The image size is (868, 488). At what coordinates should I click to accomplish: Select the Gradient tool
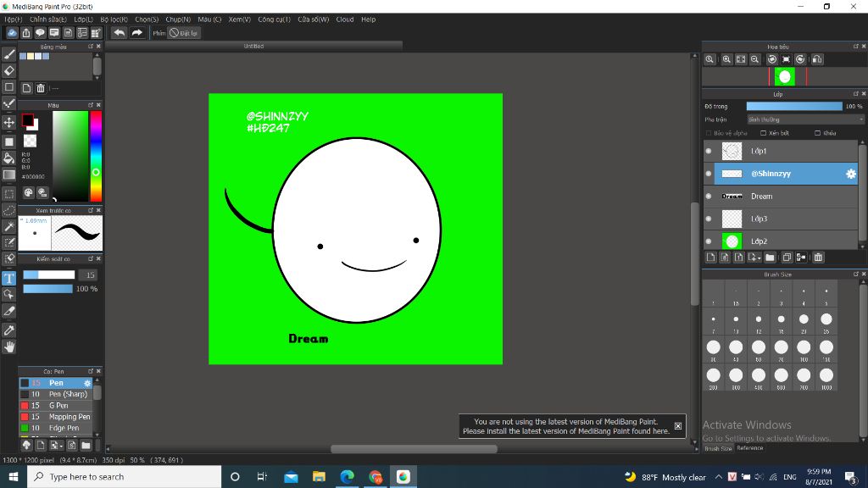coord(8,175)
